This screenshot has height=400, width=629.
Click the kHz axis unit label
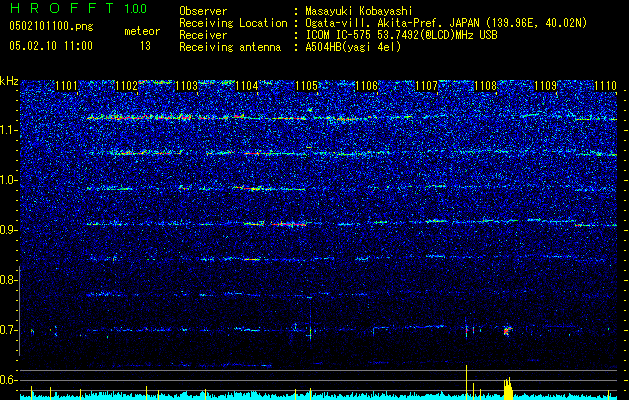(9, 81)
